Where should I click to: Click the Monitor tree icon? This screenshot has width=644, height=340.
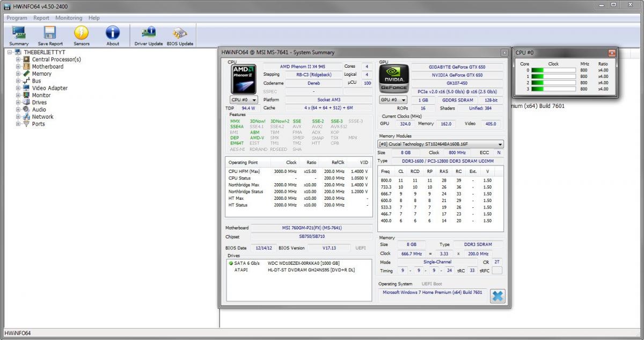tap(27, 95)
